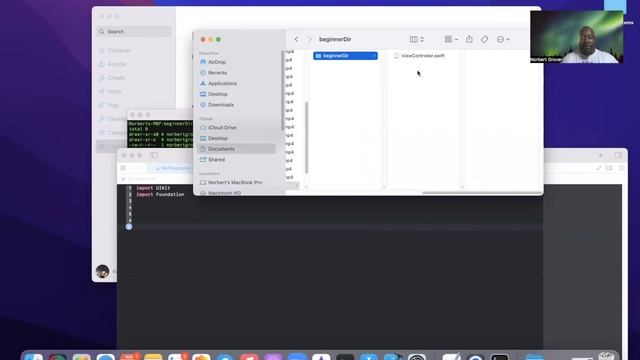640x360 pixels.
Task: Toggle the Xcode inspector panel icon
Action: point(618,155)
